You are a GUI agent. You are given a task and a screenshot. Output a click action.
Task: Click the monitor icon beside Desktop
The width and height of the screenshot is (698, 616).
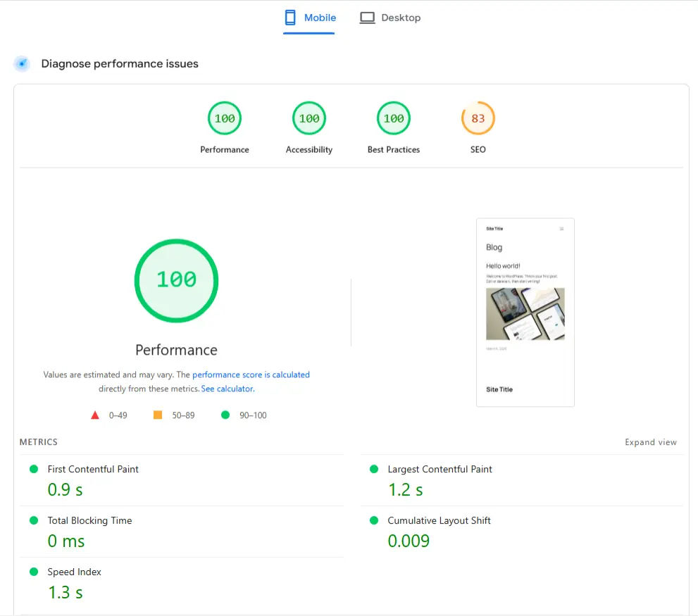tap(367, 17)
